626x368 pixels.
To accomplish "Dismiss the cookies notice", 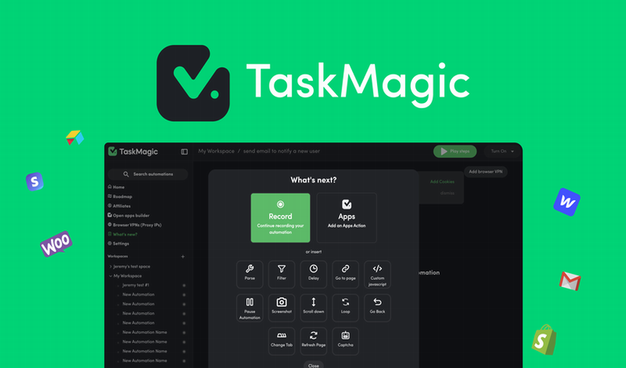I will (447, 193).
